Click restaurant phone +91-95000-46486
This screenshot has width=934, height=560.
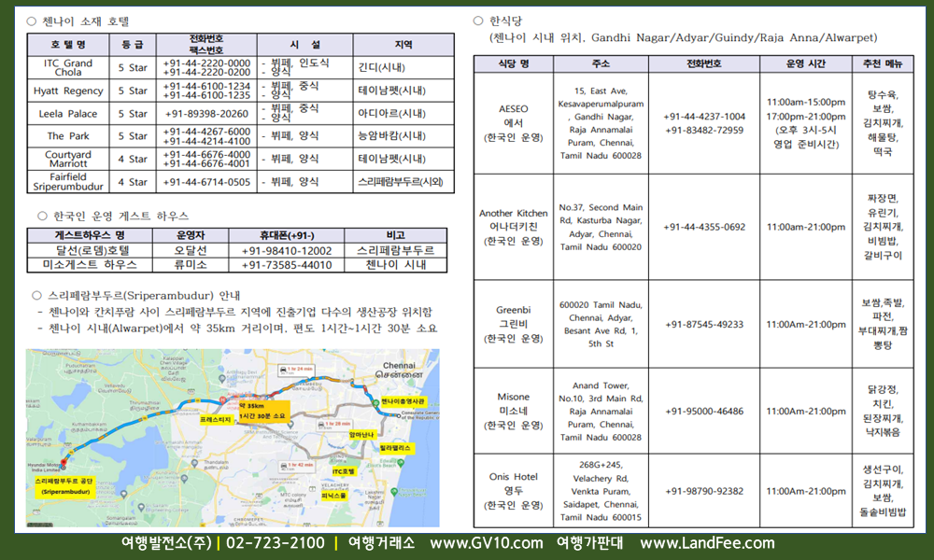point(704,411)
